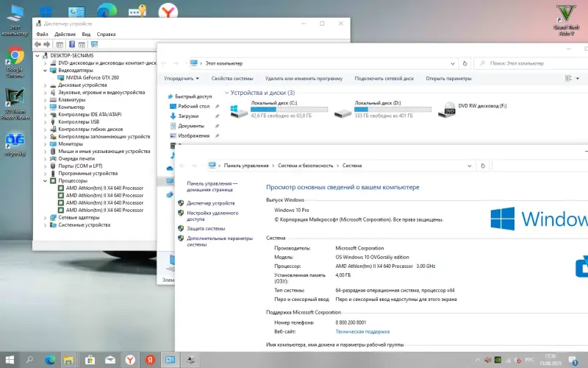Click the Grand Theft Auto V desktop shortcut
The height and width of the screenshot is (368, 588).
tap(566, 21)
